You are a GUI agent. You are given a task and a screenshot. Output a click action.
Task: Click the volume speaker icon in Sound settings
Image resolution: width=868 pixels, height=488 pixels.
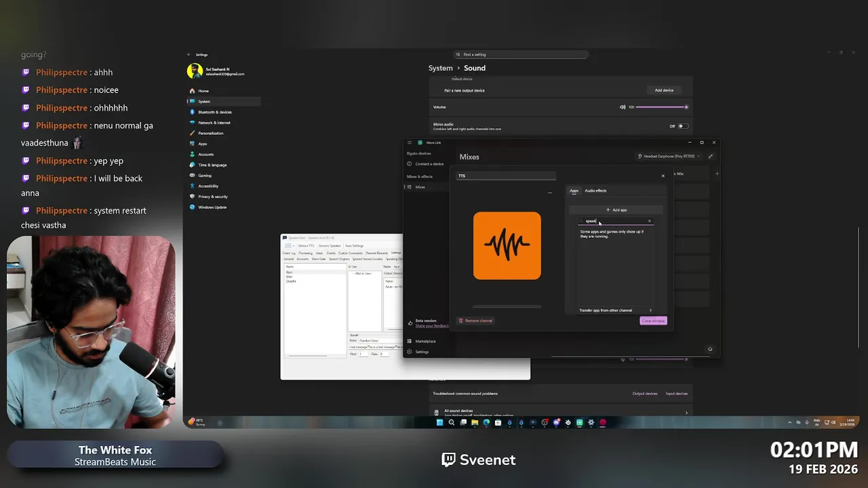pos(623,107)
